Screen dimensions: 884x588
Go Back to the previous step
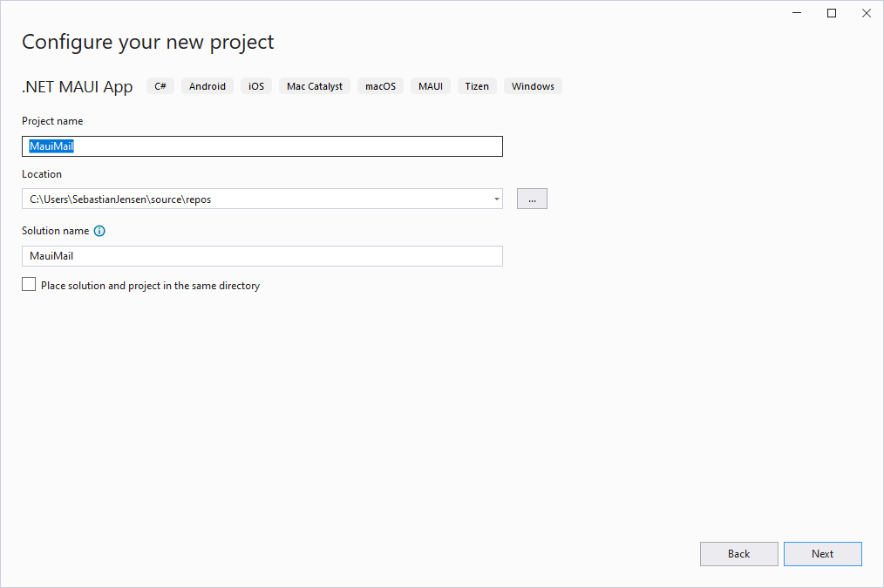point(738,554)
